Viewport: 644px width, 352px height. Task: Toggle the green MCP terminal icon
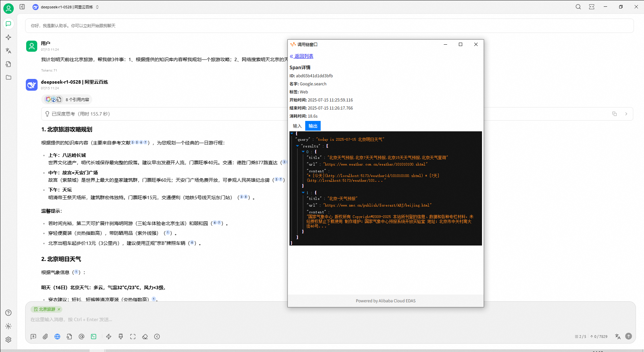coord(94,337)
